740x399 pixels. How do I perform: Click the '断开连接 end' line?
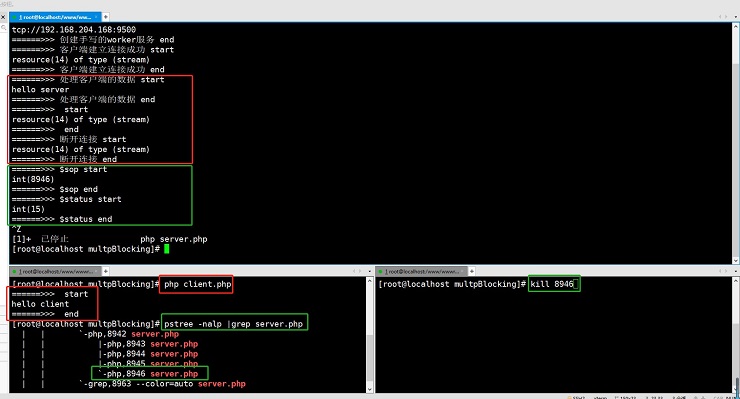[x=64, y=159]
